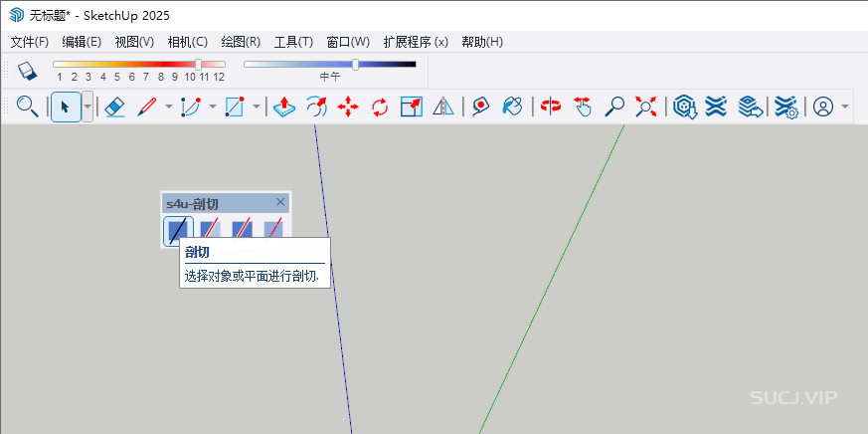Open the 窗口(W) menu
This screenshot has height=434, width=868.
coord(348,42)
